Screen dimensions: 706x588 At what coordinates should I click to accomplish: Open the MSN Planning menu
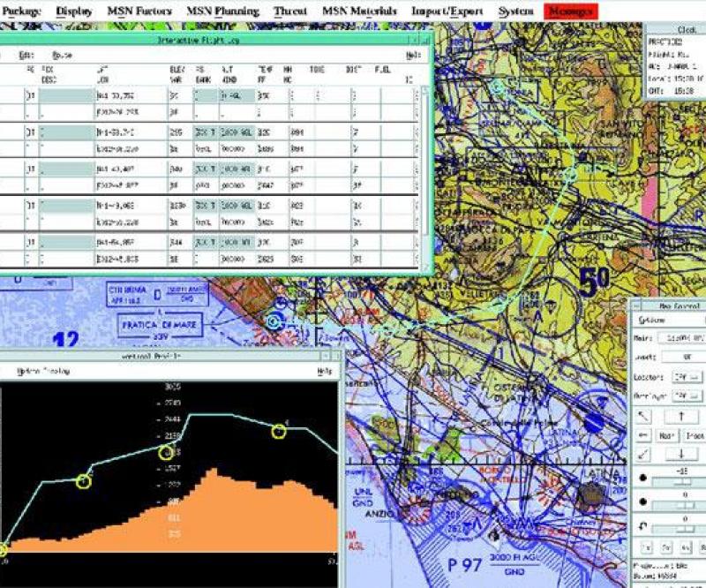(x=223, y=11)
